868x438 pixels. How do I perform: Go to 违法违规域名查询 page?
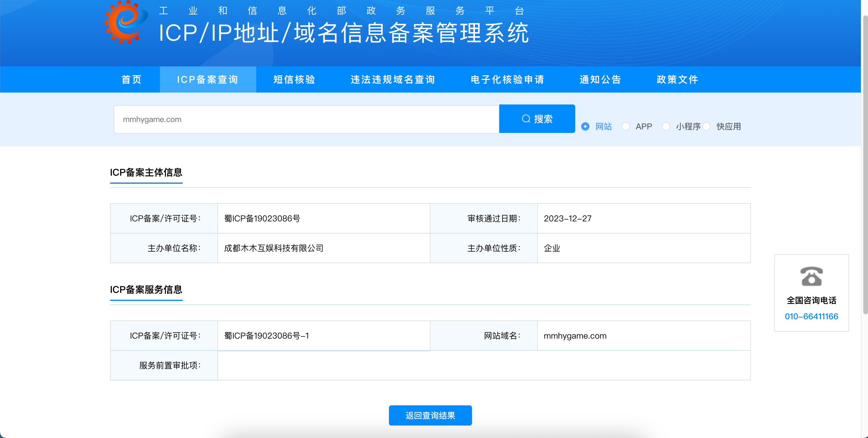coord(392,80)
